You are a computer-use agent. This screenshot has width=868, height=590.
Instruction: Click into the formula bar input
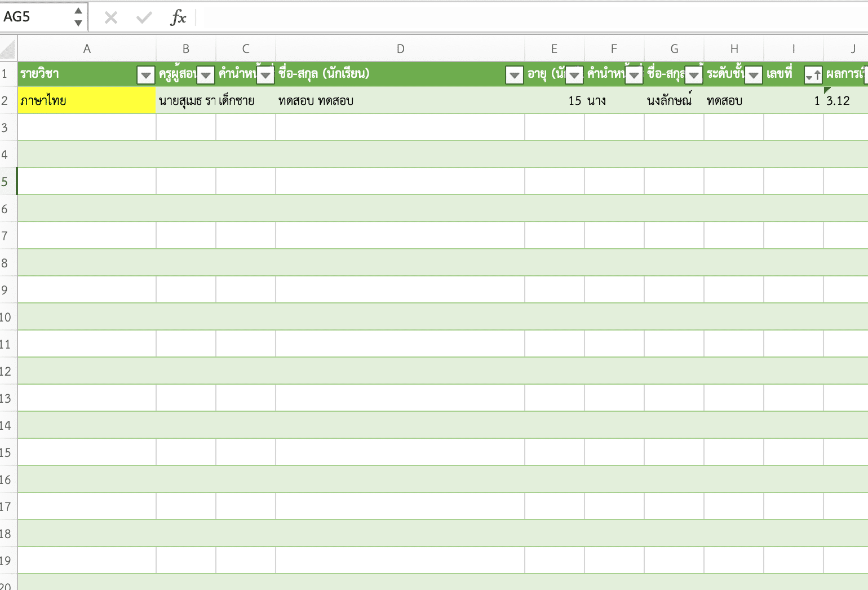[x=532, y=17]
